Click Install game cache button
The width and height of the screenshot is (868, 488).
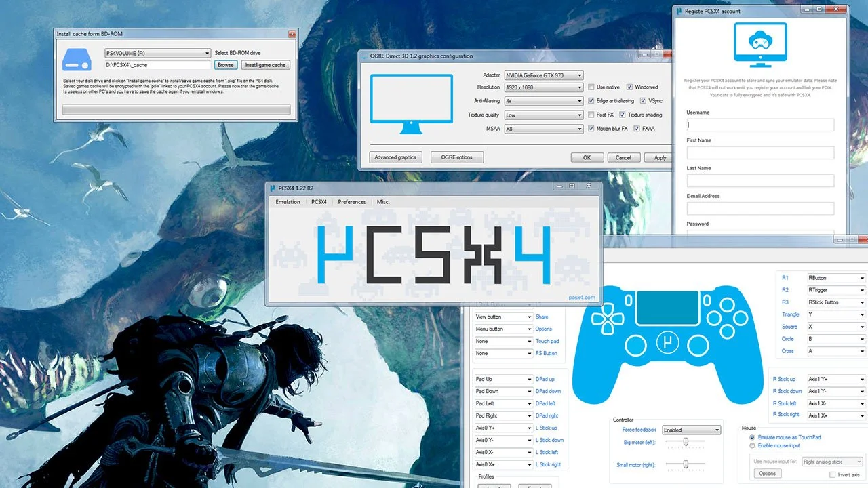click(x=265, y=65)
